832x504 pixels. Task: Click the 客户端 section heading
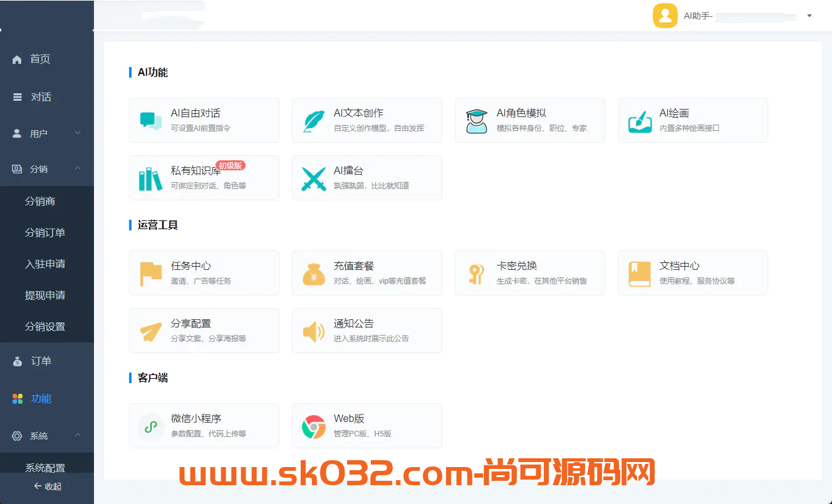coord(153,378)
